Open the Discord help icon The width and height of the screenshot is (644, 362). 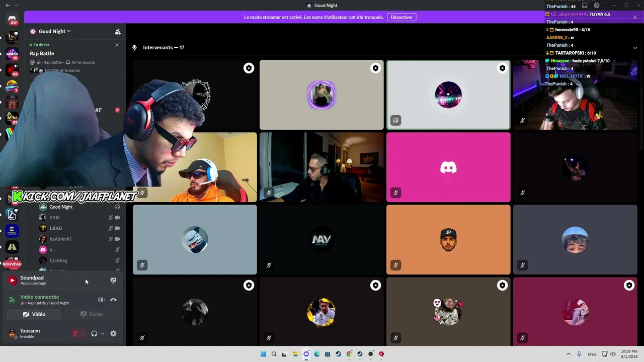coord(596,6)
